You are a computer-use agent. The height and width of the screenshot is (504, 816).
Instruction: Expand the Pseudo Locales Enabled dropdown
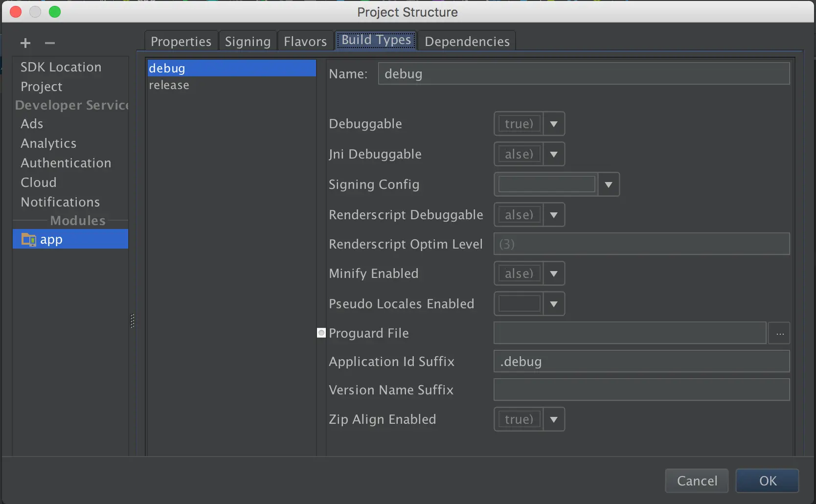553,304
